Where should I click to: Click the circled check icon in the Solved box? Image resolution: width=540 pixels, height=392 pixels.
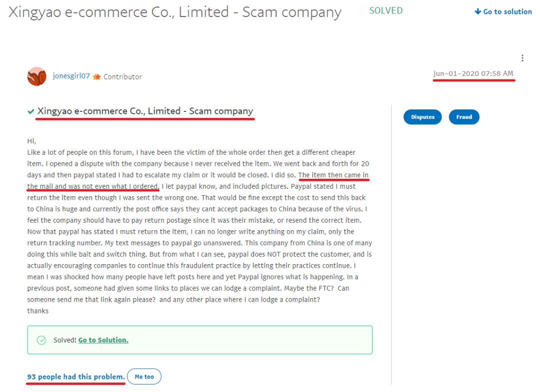tap(41, 340)
